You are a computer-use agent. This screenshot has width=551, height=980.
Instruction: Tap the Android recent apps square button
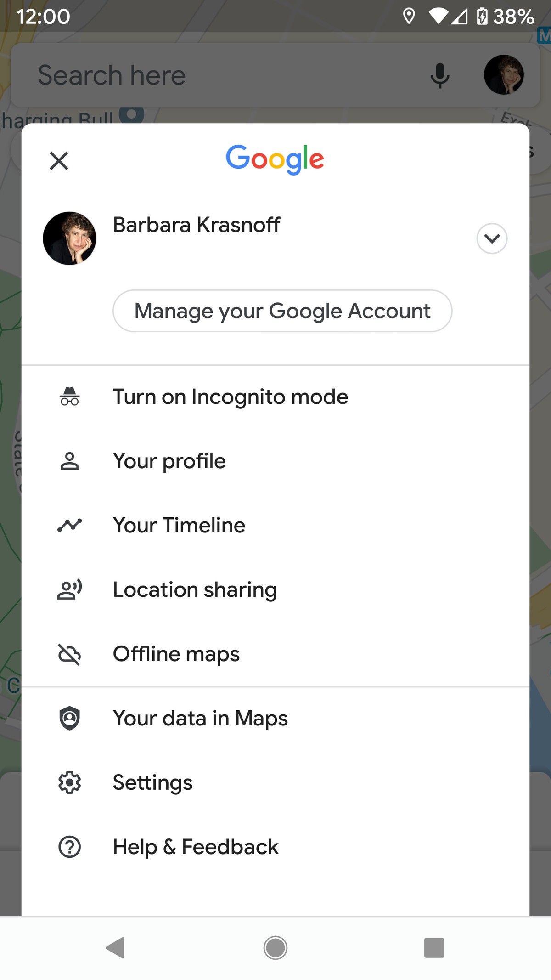point(434,947)
